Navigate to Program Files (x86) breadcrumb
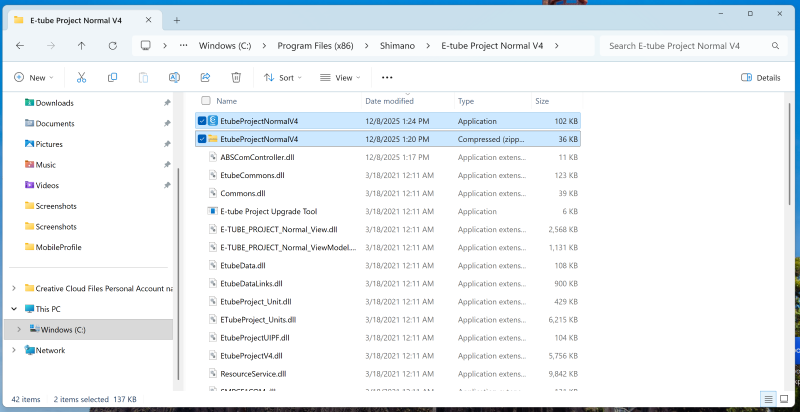The image size is (800, 412). 315,45
